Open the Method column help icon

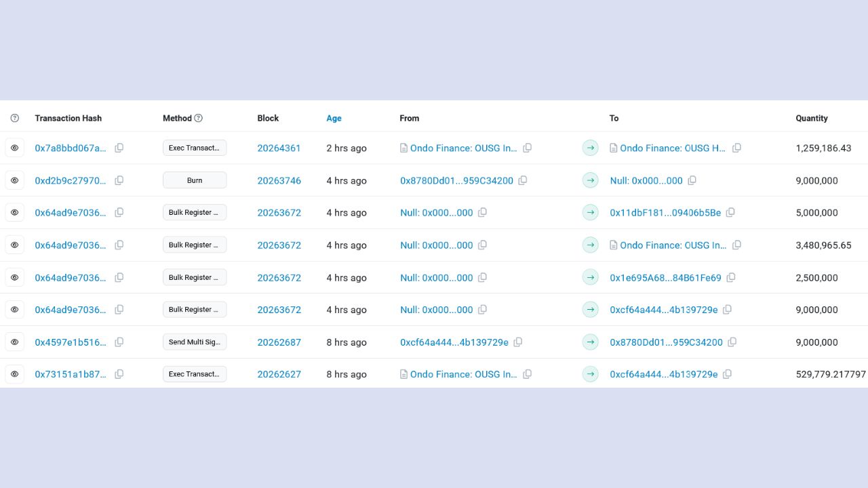[x=199, y=118]
